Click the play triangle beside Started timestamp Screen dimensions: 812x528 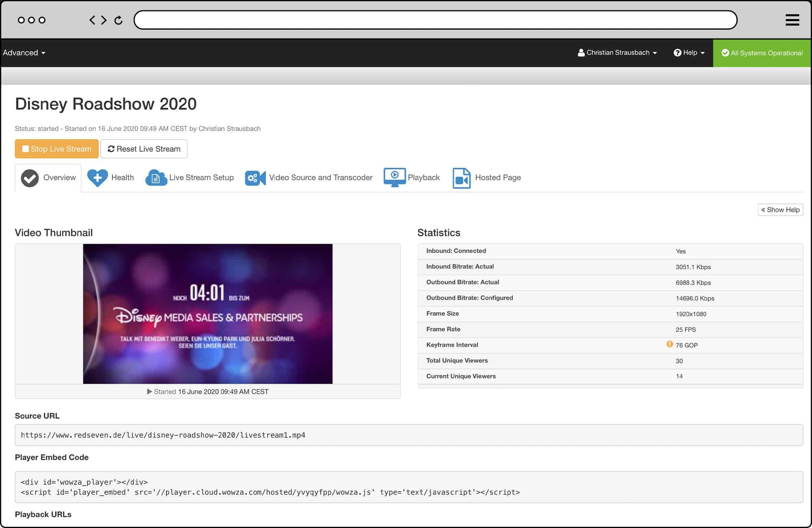[x=149, y=392]
